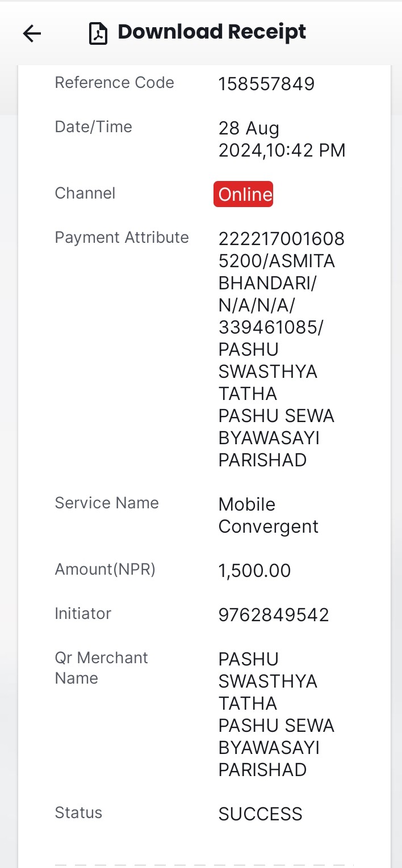Click the Status label
Screen dimensions: 402x868
click(78, 812)
